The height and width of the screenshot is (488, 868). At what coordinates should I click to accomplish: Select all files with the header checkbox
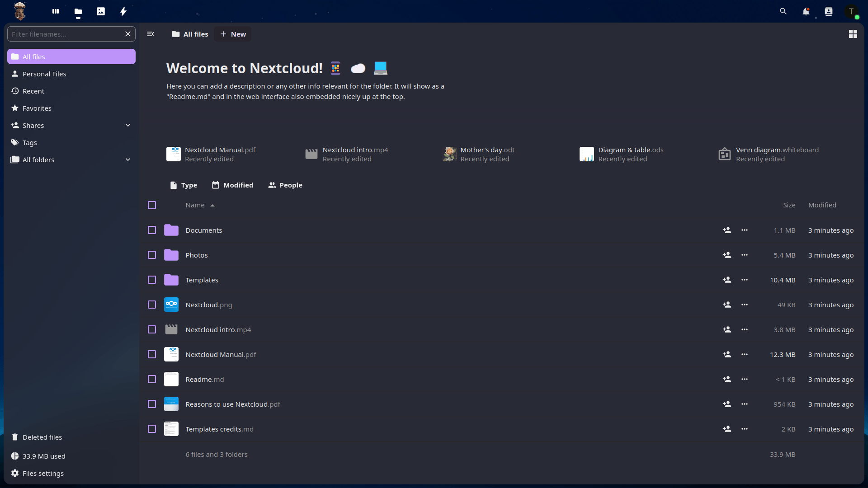[x=151, y=205]
